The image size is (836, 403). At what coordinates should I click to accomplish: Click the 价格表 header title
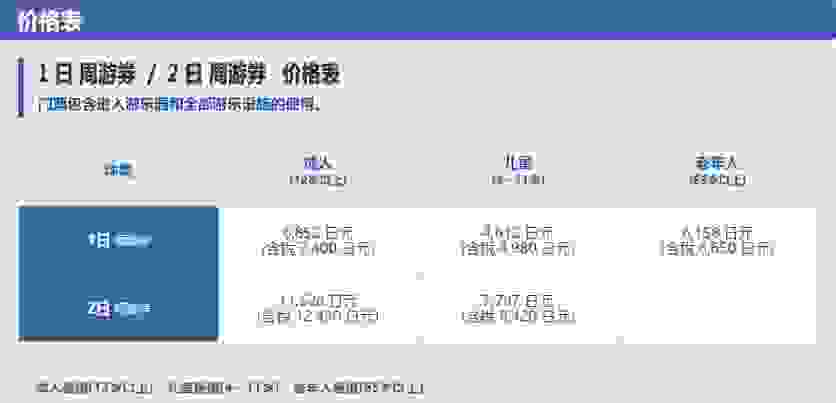(x=49, y=21)
